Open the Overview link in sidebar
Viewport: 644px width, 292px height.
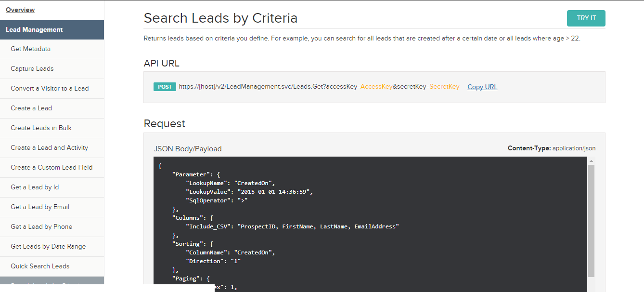coord(20,10)
